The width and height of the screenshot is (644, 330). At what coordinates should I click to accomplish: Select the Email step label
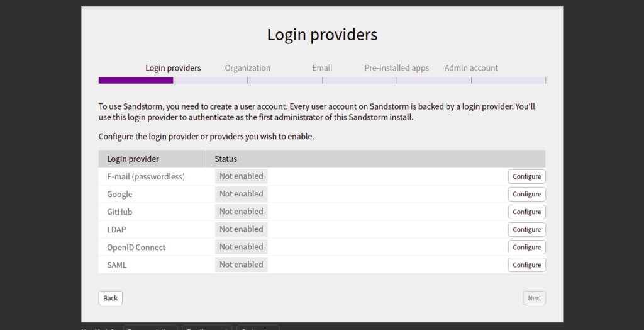click(322, 68)
